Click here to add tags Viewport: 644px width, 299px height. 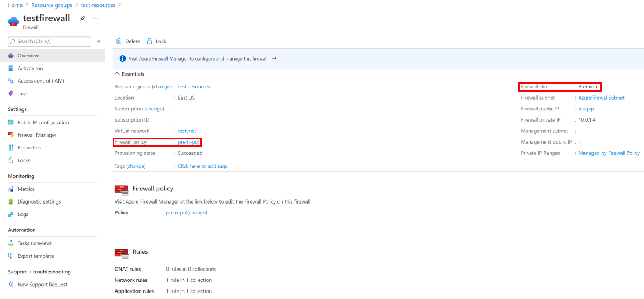click(x=202, y=166)
